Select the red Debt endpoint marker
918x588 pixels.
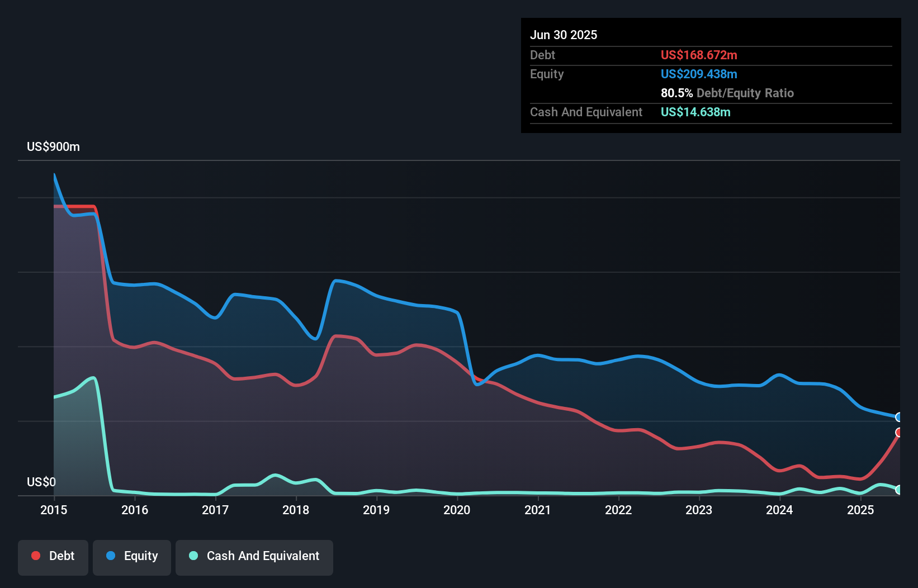899,432
